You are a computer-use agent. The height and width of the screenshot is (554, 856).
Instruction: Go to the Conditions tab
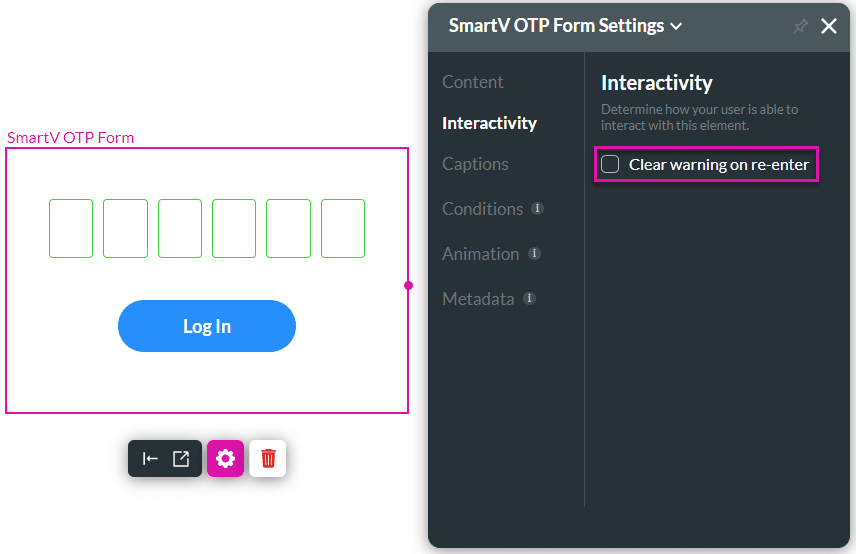483,209
